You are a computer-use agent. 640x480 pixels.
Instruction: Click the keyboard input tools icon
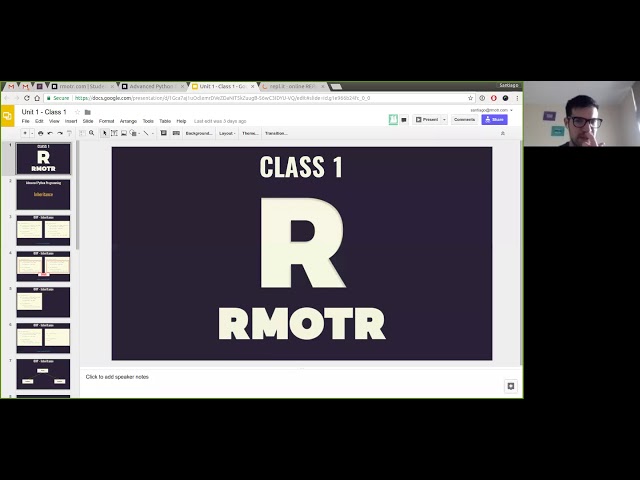[176, 133]
